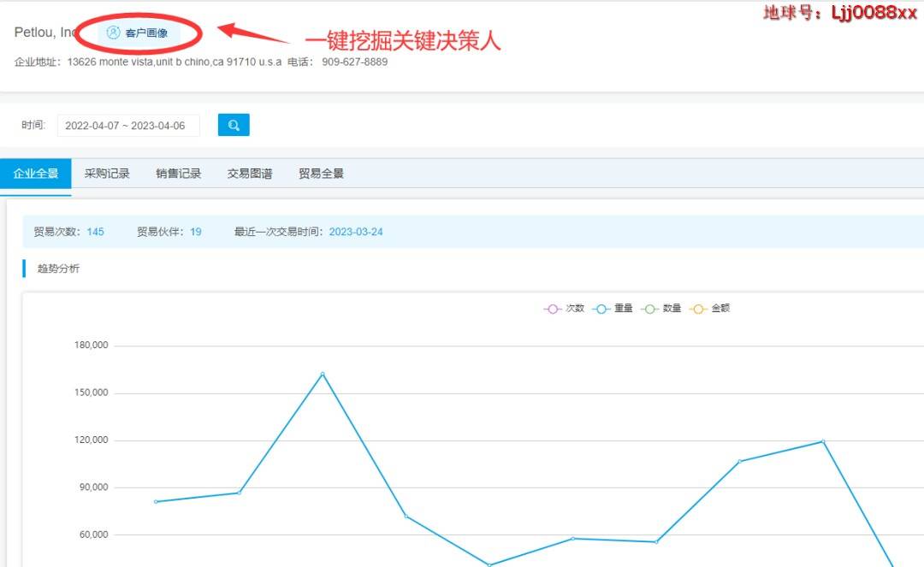Select the 企业全景 tab

35,174
